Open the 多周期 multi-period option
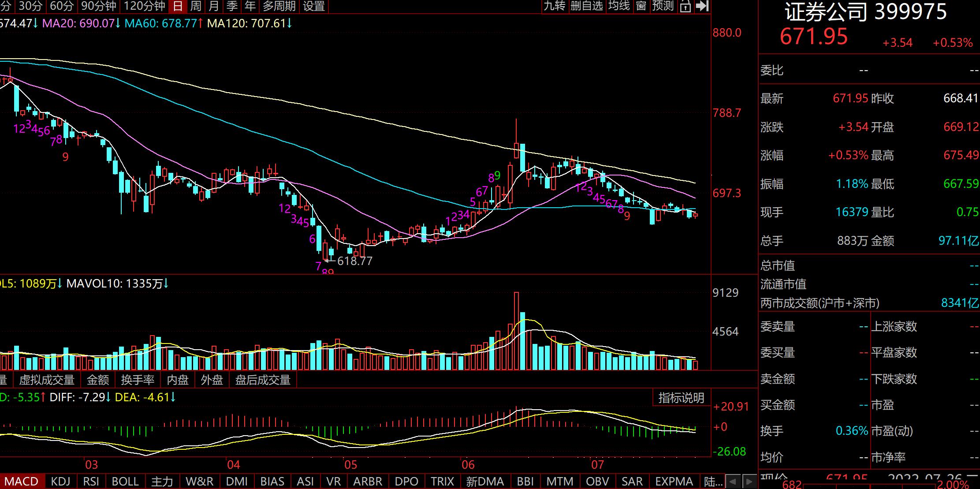The image size is (980, 489). (279, 6)
